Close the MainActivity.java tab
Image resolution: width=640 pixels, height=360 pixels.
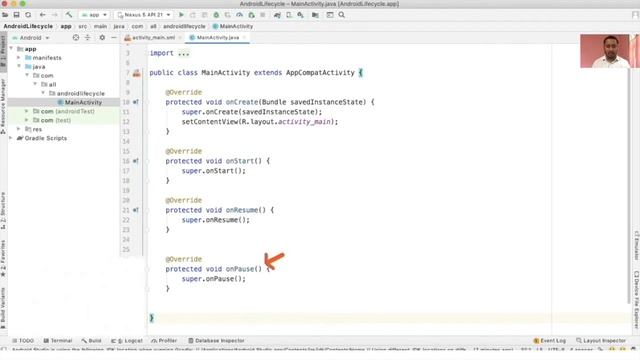coord(244,38)
